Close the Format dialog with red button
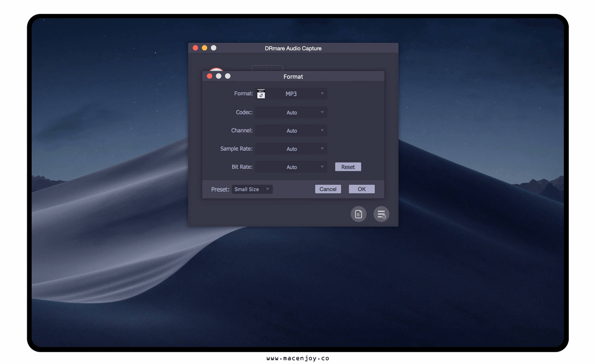595x364 pixels. click(209, 76)
